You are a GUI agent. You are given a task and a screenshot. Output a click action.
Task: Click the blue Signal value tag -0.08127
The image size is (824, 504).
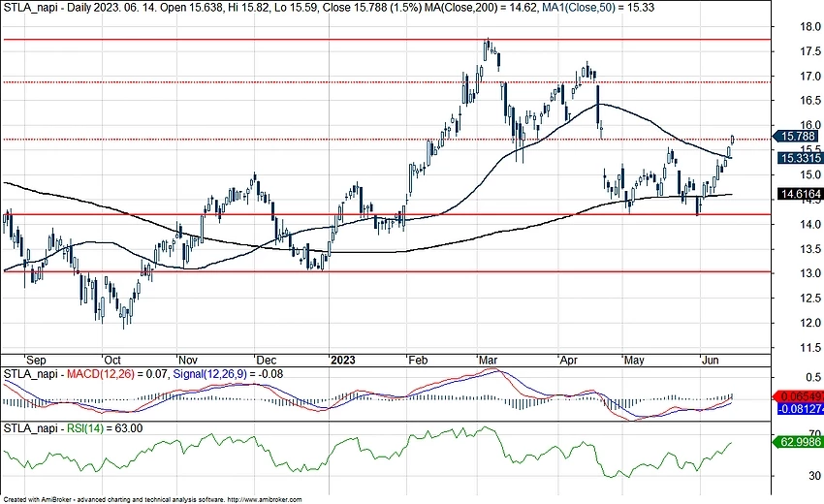click(x=799, y=409)
